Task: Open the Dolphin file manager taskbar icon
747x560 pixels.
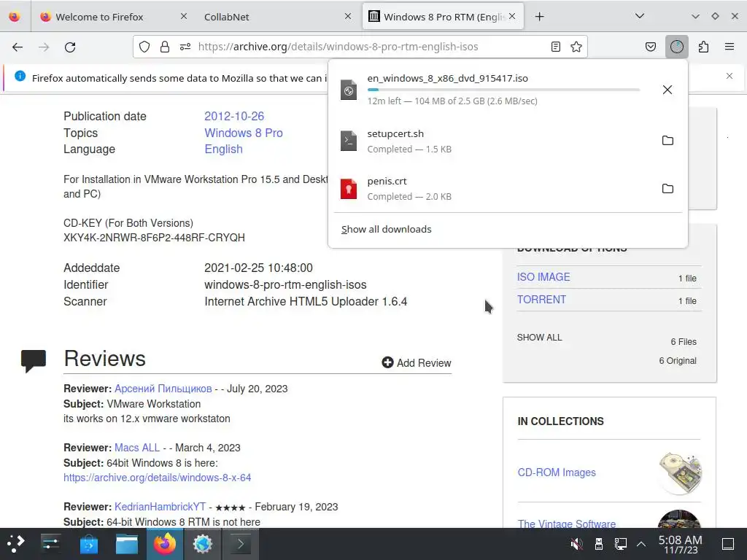Action: (127, 544)
